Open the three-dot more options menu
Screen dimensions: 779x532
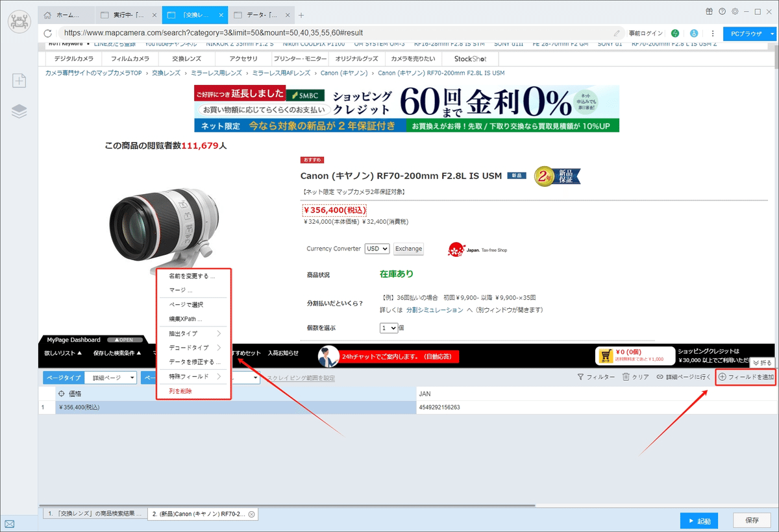[x=713, y=33]
